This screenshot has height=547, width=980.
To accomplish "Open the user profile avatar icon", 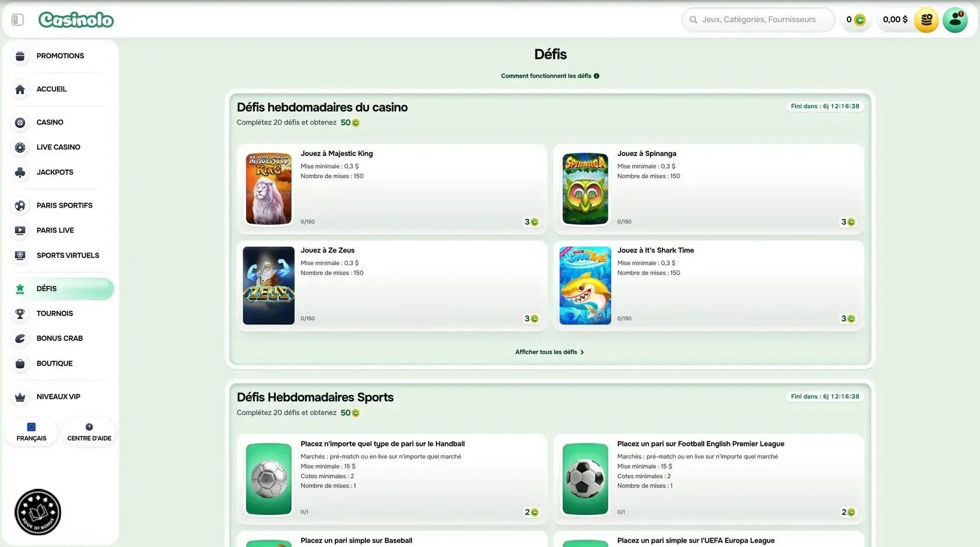I will (955, 20).
